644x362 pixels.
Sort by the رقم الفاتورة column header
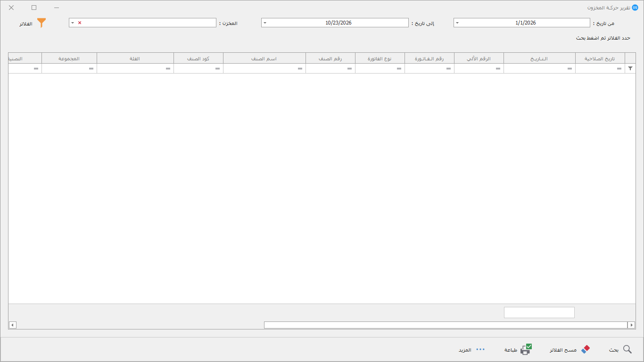coord(429,58)
